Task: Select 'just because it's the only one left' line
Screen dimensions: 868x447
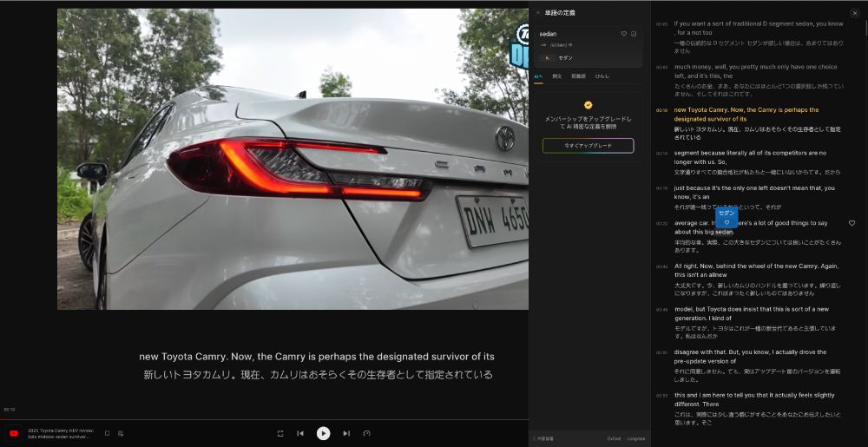Action: [x=754, y=192]
